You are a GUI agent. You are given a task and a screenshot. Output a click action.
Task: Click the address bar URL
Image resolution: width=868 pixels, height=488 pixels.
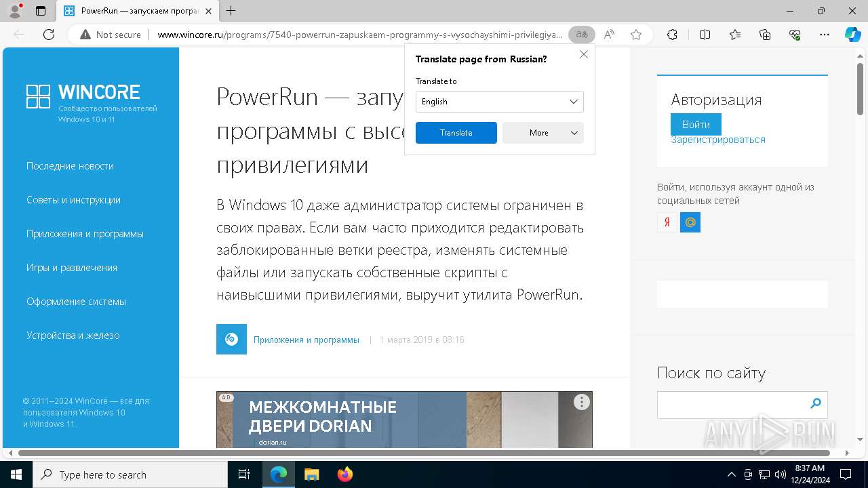point(359,35)
